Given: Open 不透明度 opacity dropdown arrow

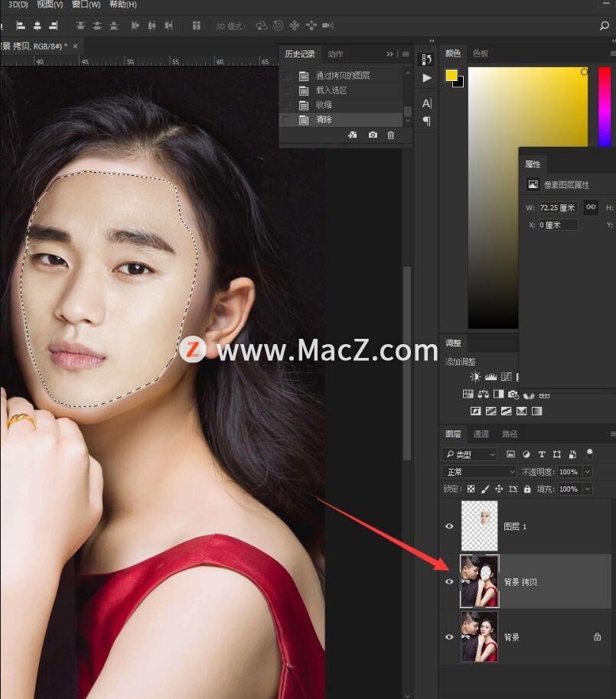Looking at the screenshot, I should 588,472.
